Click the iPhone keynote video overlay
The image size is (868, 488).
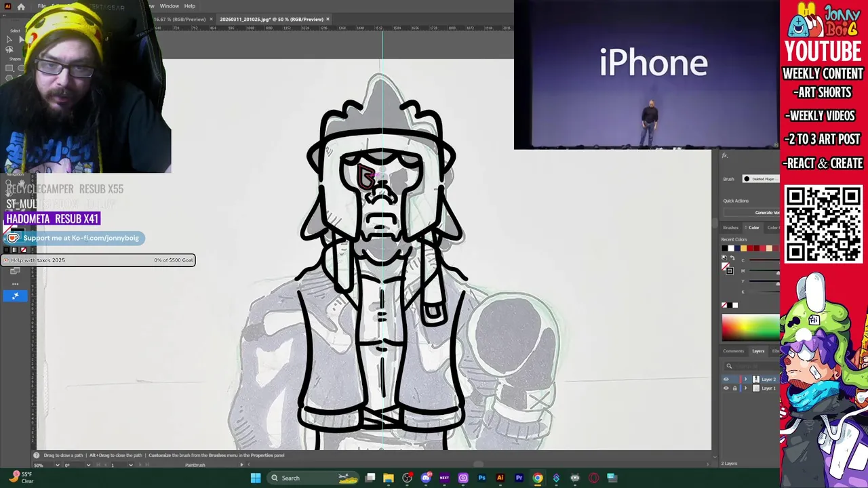pyautogui.click(x=646, y=75)
